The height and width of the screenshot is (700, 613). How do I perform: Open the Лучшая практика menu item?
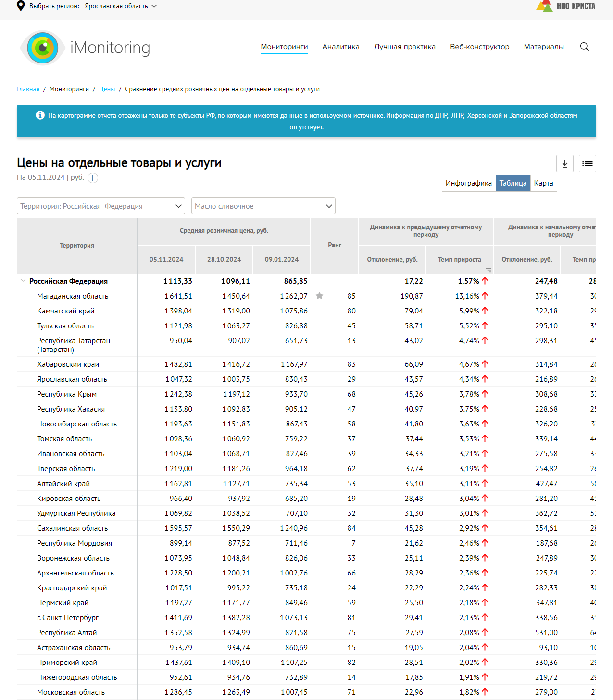click(405, 47)
